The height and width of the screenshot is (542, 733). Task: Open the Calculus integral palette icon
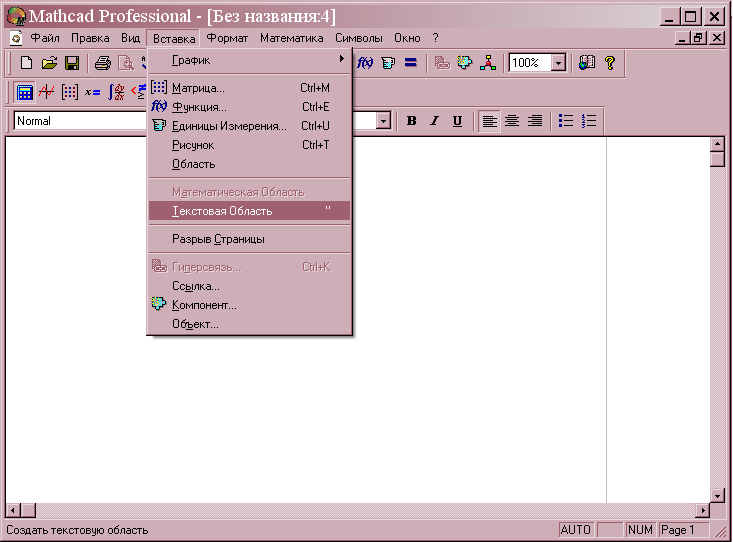click(115, 92)
